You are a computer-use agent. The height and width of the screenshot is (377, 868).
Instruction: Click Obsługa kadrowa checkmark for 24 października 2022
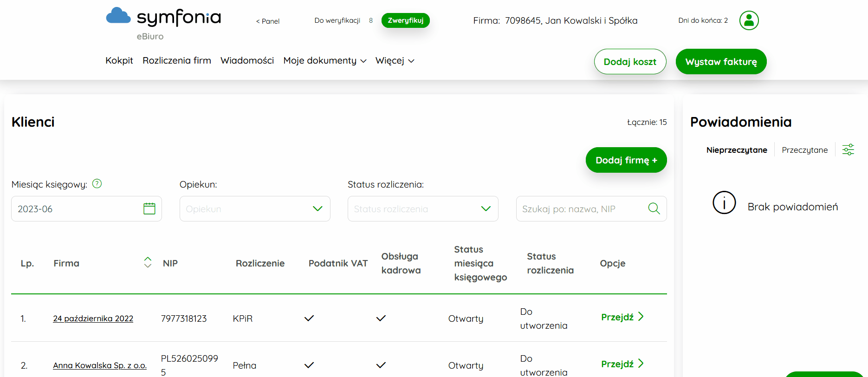coord(381,318)
